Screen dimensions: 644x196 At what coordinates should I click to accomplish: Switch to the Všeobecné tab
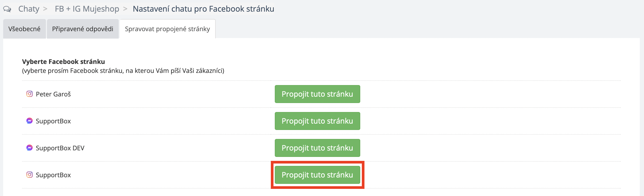click(24, 29)
